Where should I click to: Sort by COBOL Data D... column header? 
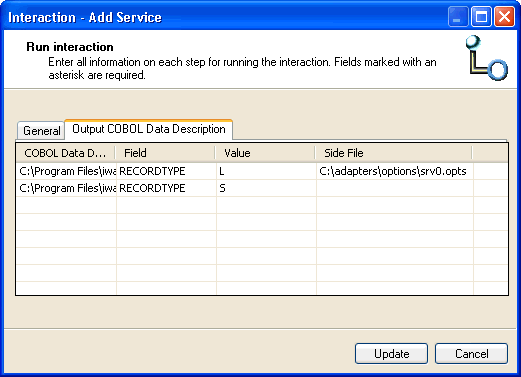click(65, 153)
